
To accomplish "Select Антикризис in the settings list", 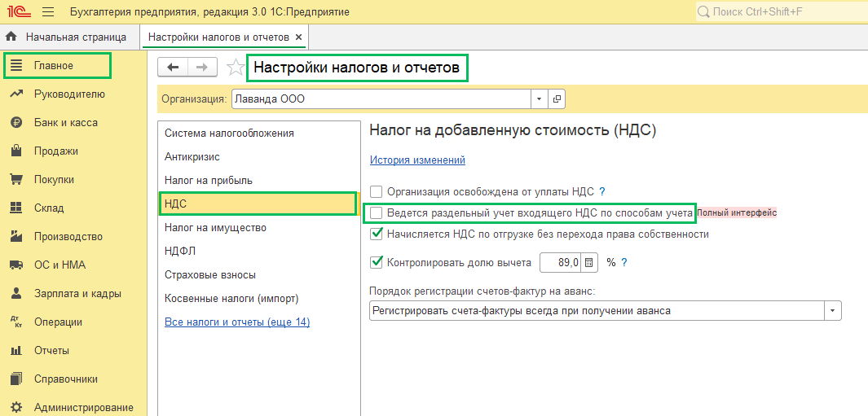I will [x=258, y=156].
